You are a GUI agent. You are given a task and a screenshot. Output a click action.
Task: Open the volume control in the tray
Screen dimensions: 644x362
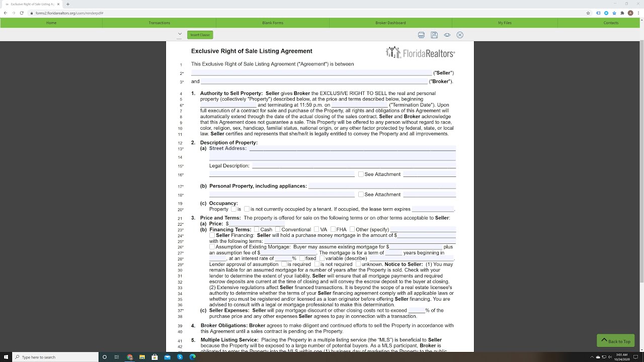[610, 357]
